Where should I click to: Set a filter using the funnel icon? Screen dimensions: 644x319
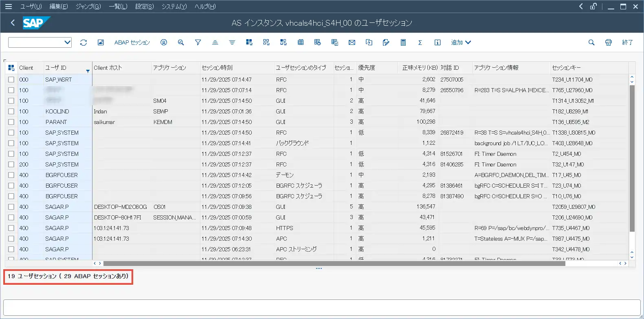pos(198,42)
